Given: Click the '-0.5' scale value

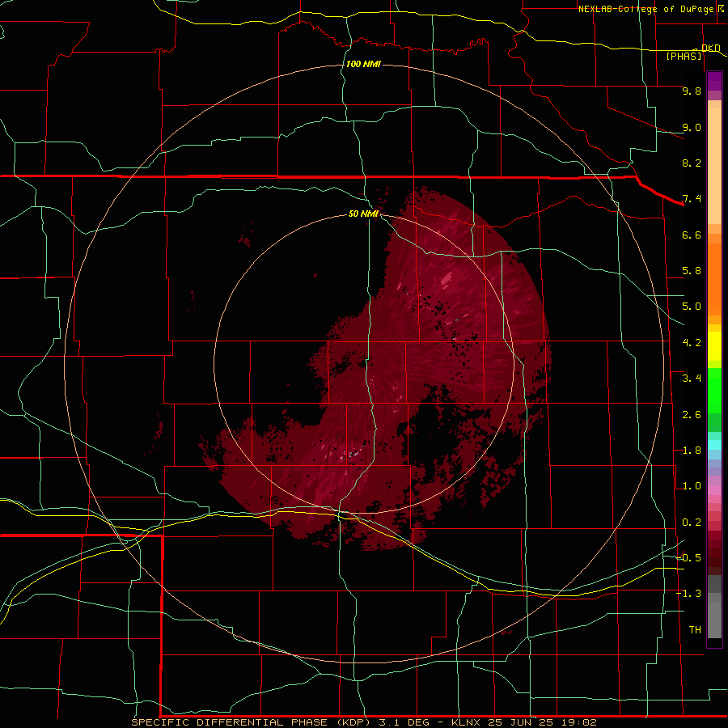Looking at the screenshot, I should [x=689, y=557].
